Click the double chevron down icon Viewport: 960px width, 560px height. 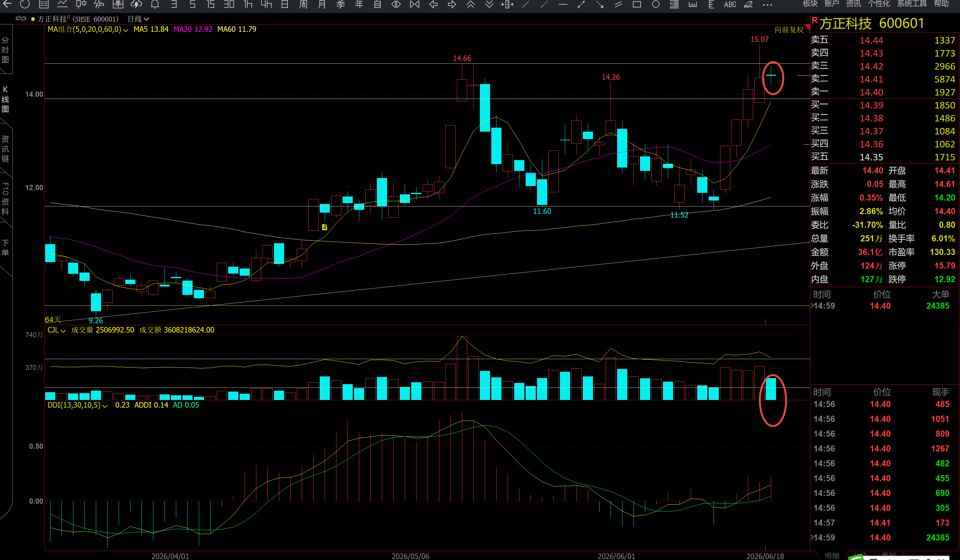[489, 4]
